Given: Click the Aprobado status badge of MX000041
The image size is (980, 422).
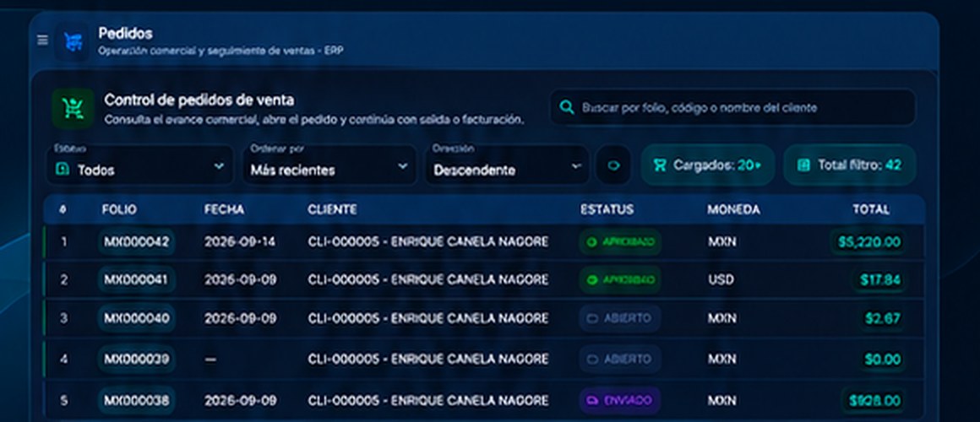Looking at the screenshot, I should tap(620, 280).
